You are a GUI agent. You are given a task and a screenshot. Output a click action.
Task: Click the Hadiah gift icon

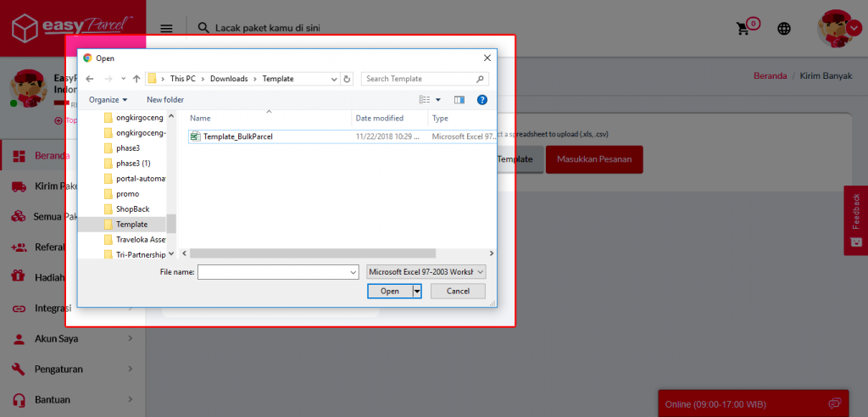coord(19,277)
